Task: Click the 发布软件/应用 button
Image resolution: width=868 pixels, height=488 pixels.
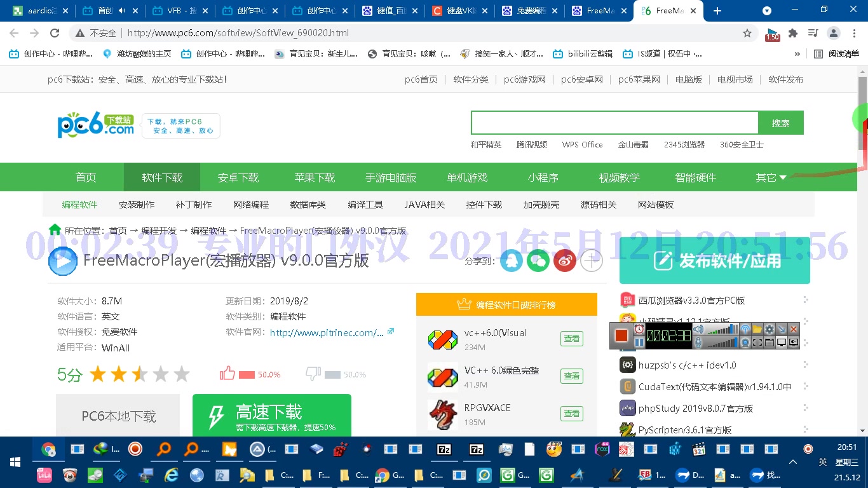Action: coord(715,261)
